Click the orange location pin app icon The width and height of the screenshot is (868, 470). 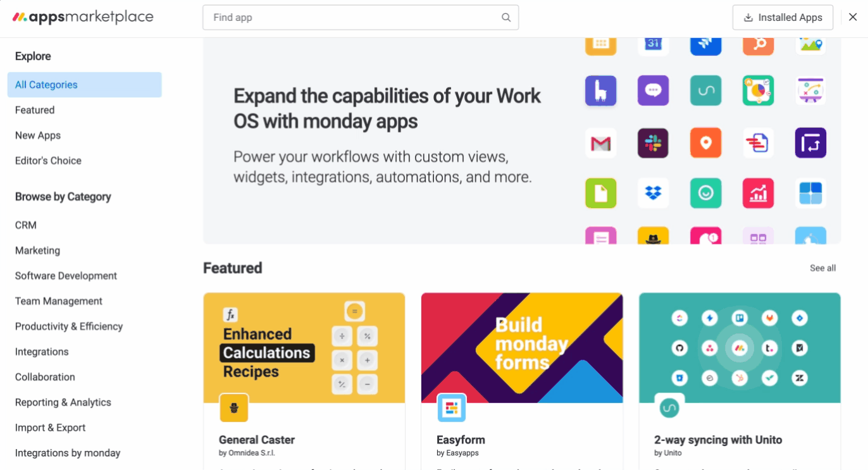[705, 143]
